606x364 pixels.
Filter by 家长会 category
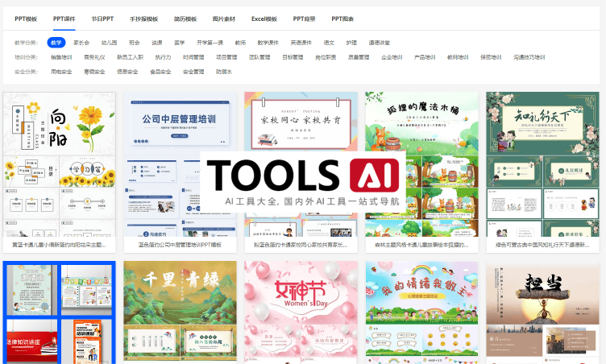click(x=81, y=43)
